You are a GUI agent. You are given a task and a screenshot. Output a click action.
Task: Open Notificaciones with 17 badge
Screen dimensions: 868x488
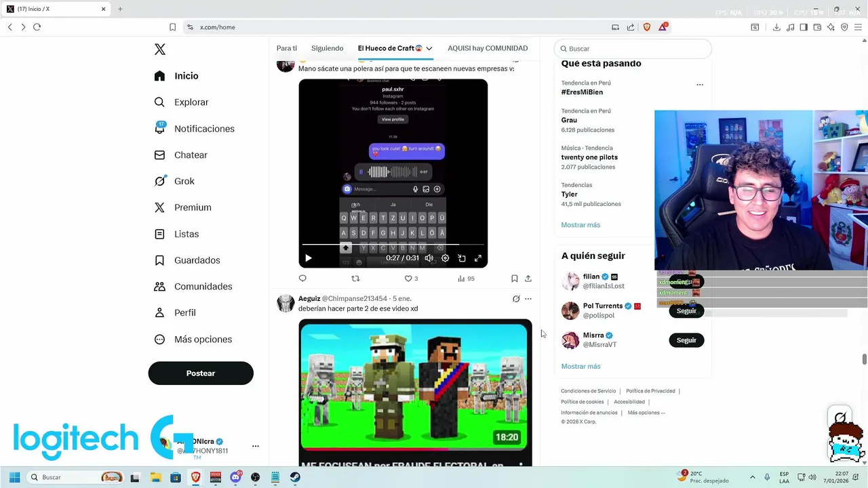point(194,129)
